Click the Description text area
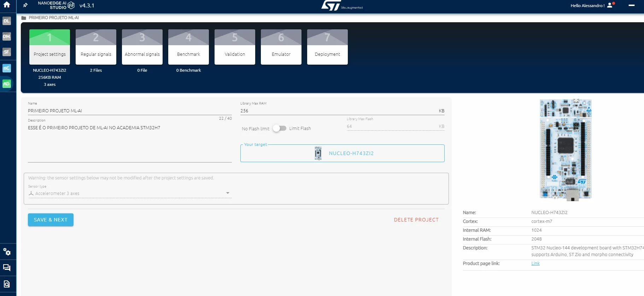644x296 pixels. 130,143
